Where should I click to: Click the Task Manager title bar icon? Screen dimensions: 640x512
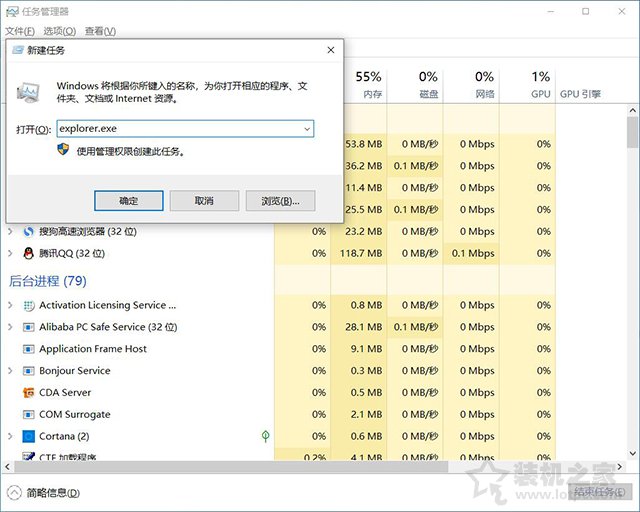pyautogui.click(x=12, y=11)
